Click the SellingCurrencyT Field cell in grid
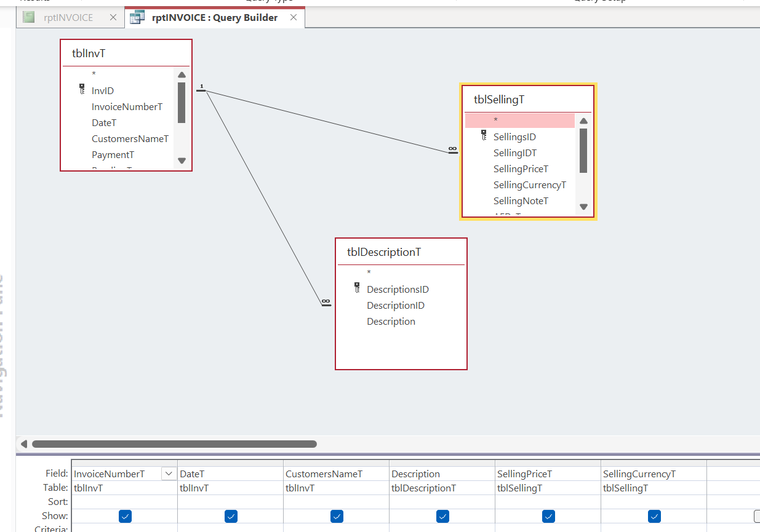The width and height of the screenshot is (760, 532). pyautogui.click(x=654, y=474)
